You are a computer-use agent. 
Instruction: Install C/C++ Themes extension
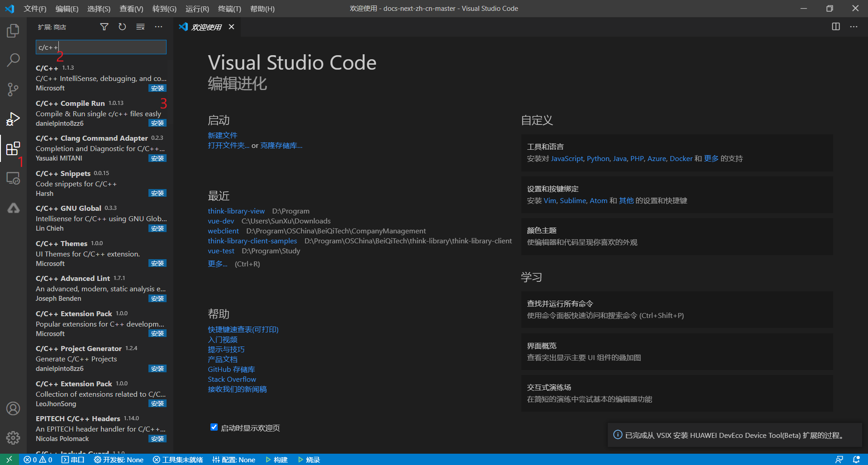(x=157, y=263)
